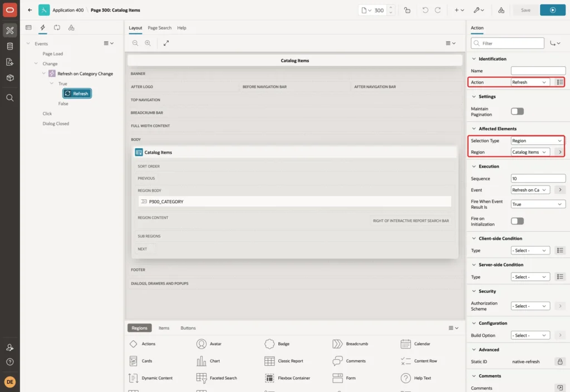Select the Page Load event
570x392 pixels.
coord(53,54)
